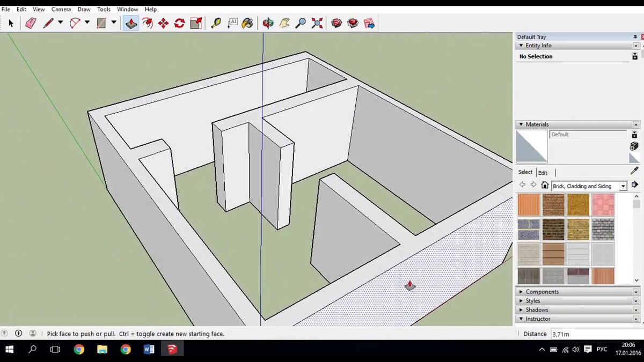
Task: Collapse the Instructor panel
Action: tap(521, 319)
